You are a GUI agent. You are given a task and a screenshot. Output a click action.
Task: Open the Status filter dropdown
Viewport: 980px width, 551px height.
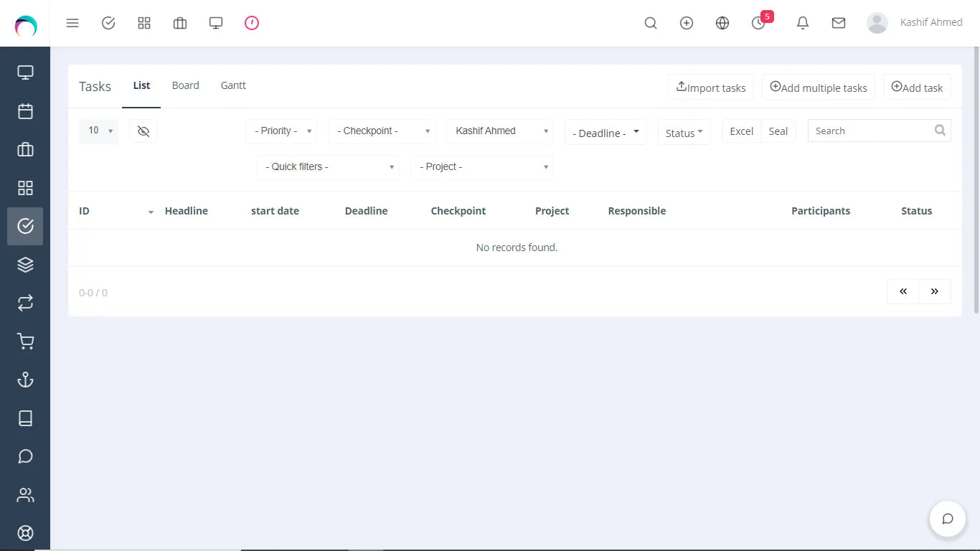pyautogui.click(x=684, y=132)
